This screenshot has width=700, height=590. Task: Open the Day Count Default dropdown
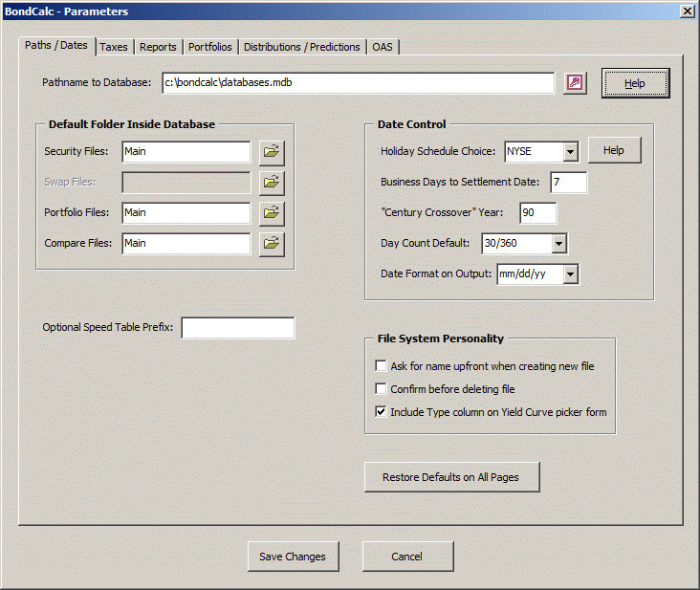coord(558,244)
